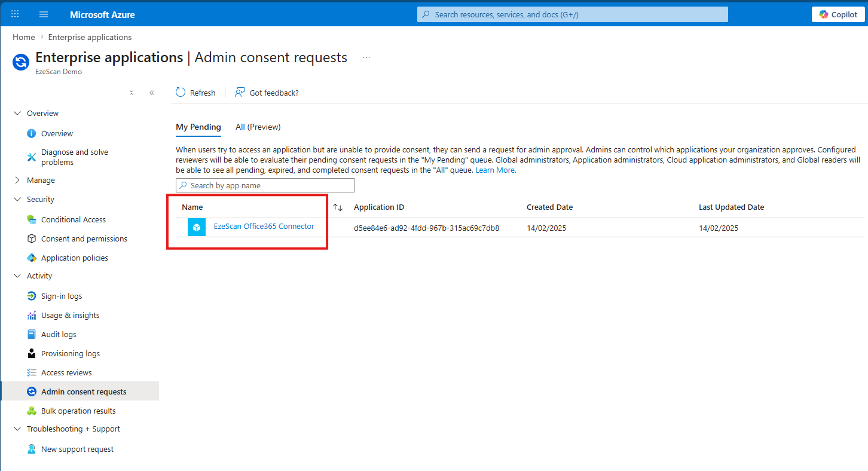This screenshot has height=471, width=868.
Task: Open the EzeScan Office365 Connector request link
Action: point(264,227)
